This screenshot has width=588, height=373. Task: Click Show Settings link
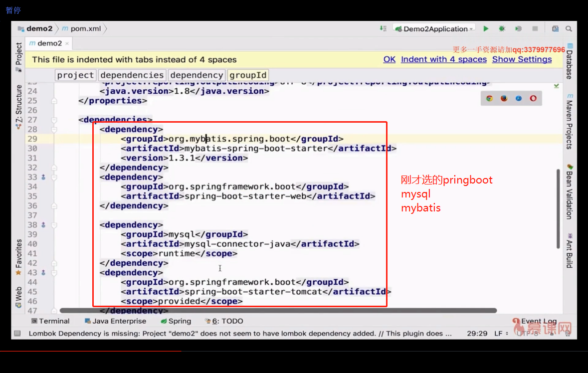tap(522, 60)
